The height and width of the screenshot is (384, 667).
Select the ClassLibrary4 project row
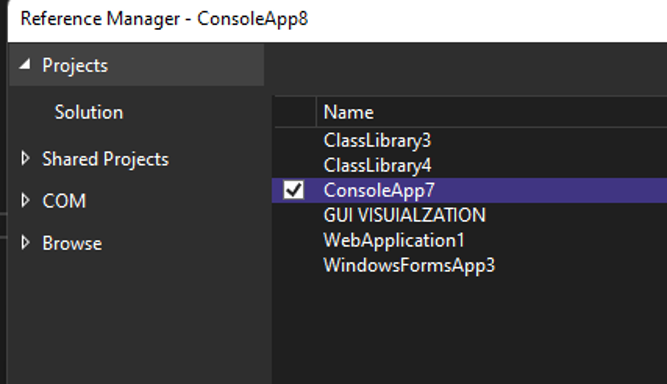point(470,166)
